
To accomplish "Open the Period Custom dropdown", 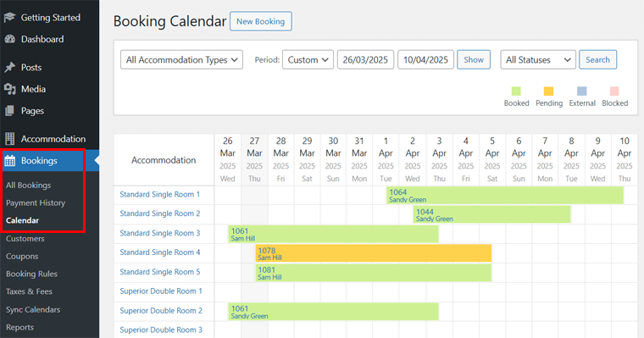I will pos(308,60).
